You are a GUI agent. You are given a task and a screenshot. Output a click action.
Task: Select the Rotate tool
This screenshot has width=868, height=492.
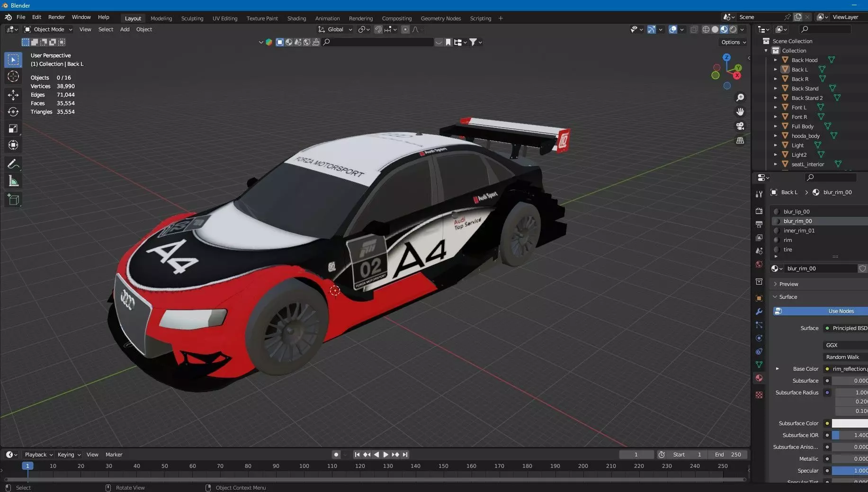[x=13, y=112]
